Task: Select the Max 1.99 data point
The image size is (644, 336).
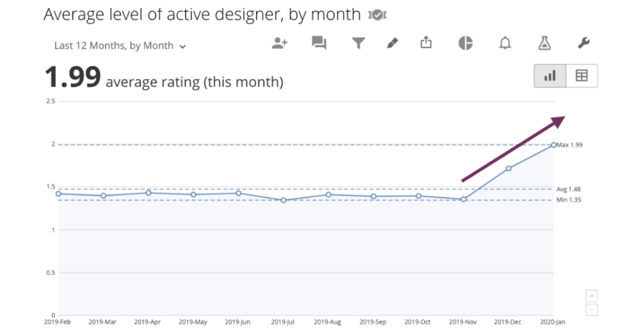Action: pyautogui.click(x=554, y=145)
